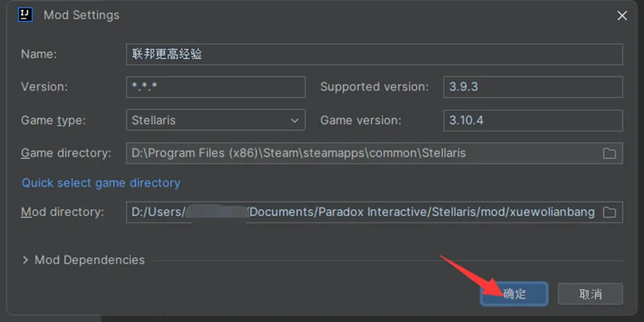
Task: Focus the Name field containing 联邦更高经验
Action: (374, 54)
